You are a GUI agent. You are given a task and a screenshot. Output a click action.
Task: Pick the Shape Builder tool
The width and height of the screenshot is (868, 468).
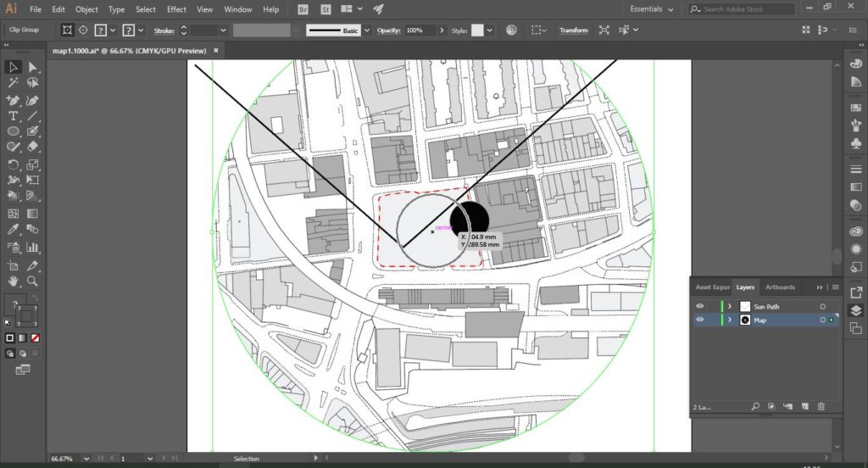point(13,196)
